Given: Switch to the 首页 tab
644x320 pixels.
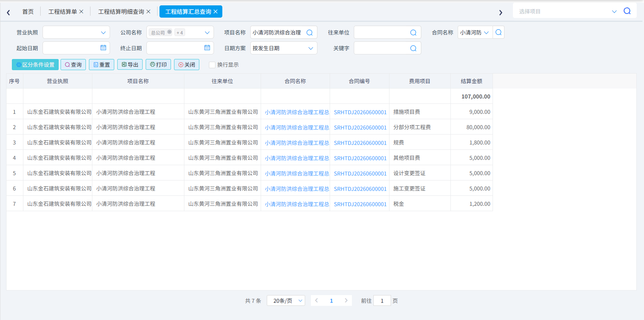Looking at the screenshot, I should pyautogui.click(x=28, y=12).
